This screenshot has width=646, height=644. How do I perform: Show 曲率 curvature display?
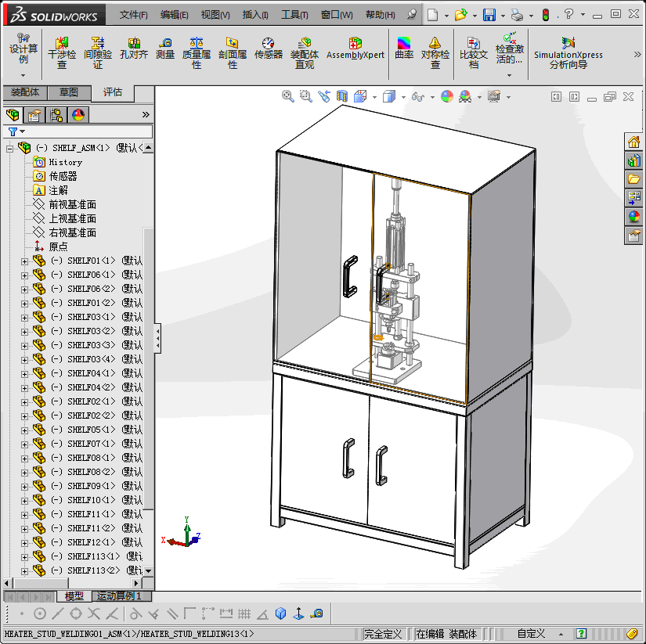(404, 49)
